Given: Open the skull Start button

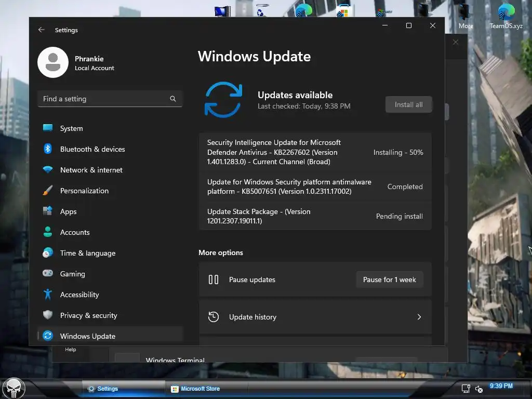Looking at the screenshot, I should 14,388.
